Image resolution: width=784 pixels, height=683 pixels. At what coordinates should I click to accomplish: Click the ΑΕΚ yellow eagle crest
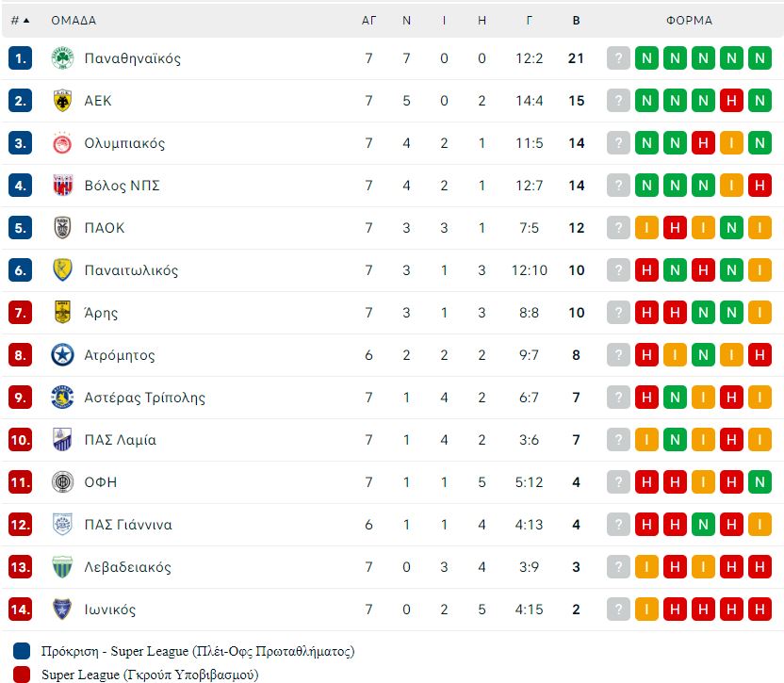point(62,101)
